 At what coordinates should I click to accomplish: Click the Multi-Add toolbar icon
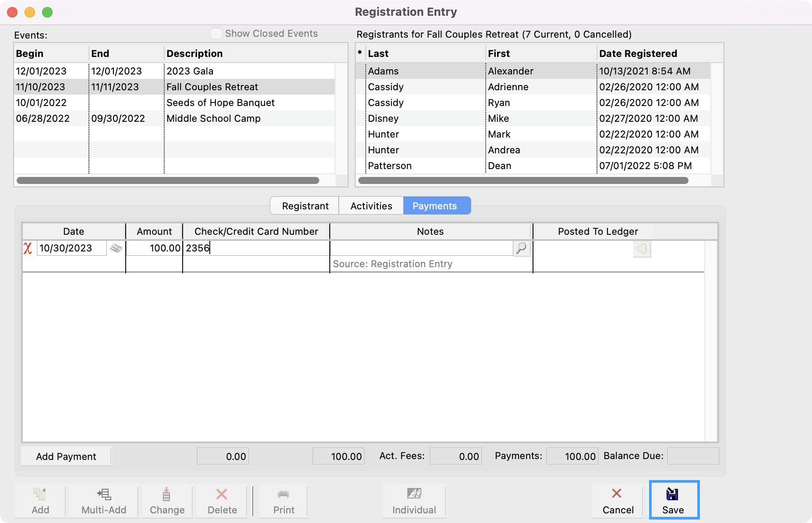tap(104, 501)
